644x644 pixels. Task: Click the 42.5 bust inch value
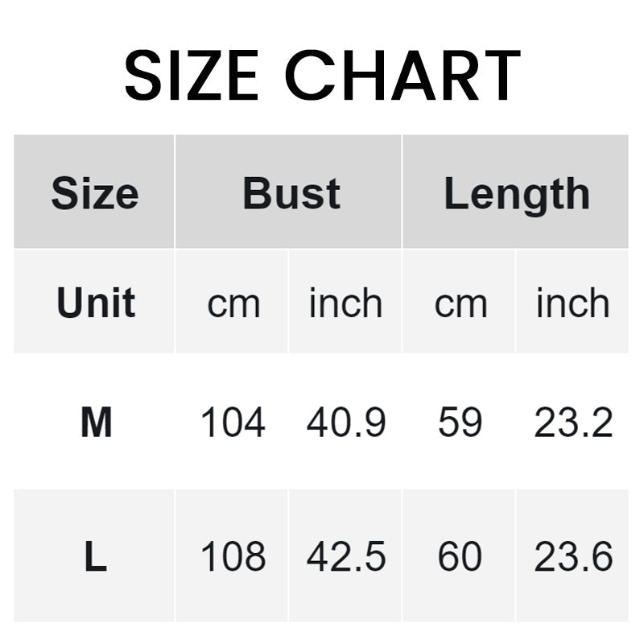coord(346,557)
